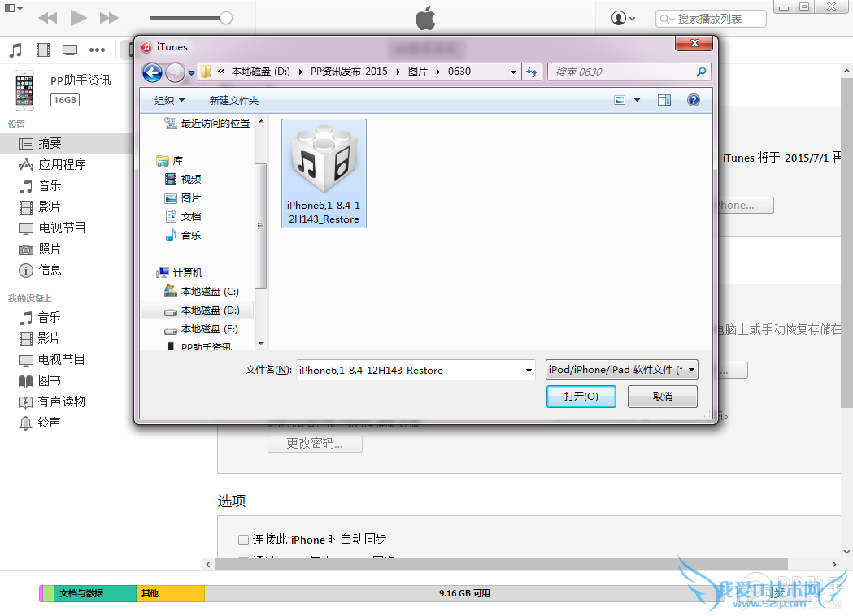Click the refresh button in file dialog
This screenshot has width=853, height=616.
532,72
